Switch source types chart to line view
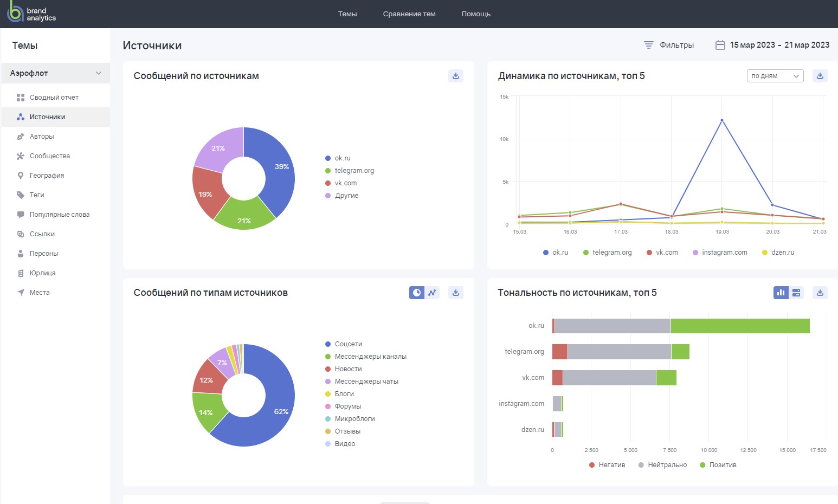838x504 pixels. point(432,292)
